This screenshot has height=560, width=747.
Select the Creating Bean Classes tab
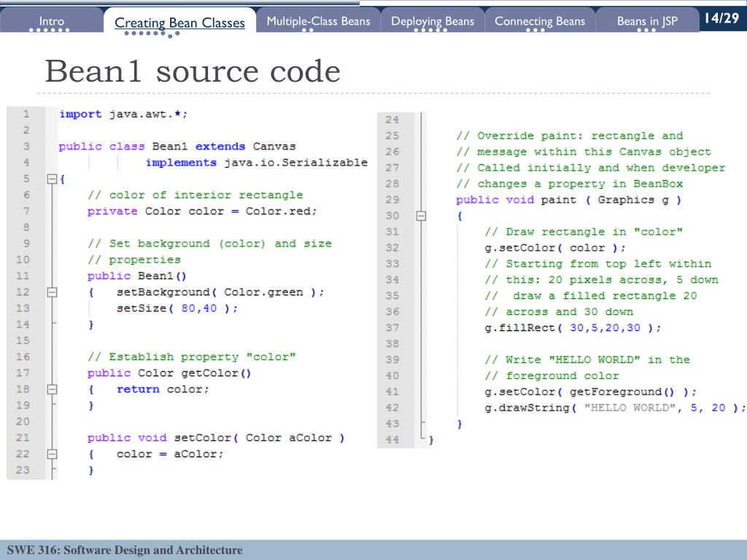click(x=179, y=23)
